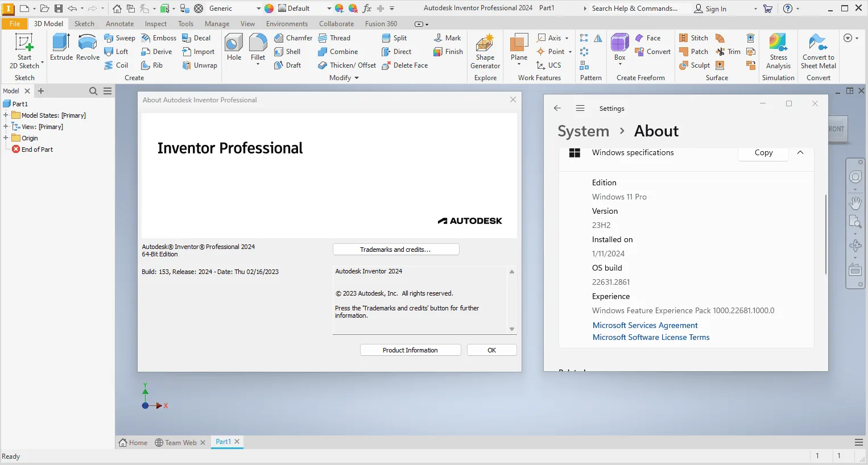Open the File menu
Screen dimensions: 868x465
point(15,24)
